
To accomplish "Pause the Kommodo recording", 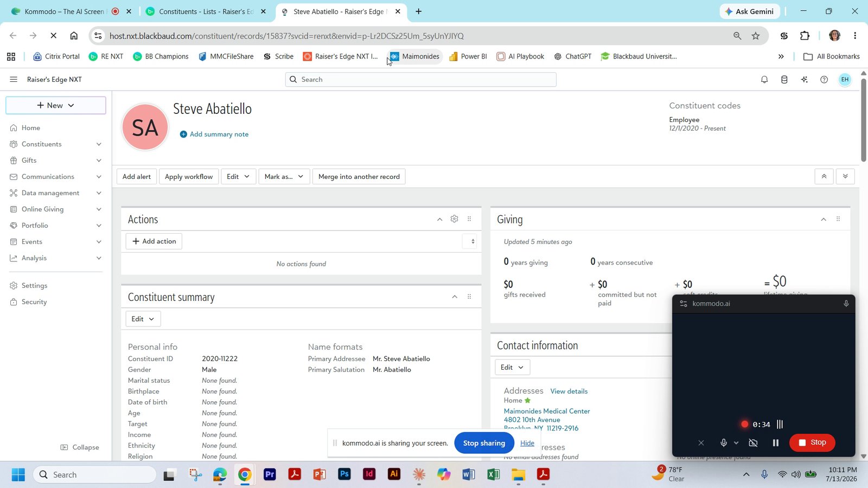I will pos(776,443).
